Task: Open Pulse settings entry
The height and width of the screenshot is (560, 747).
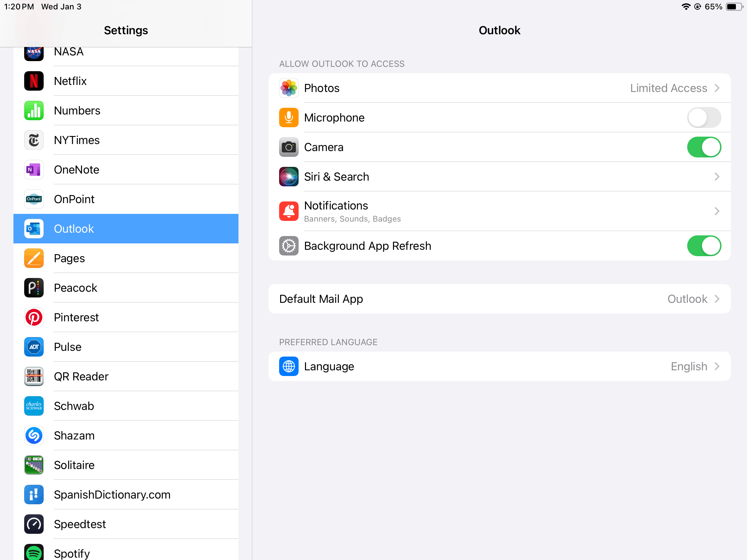Action: pyautogui.click(x=126, y=347)
